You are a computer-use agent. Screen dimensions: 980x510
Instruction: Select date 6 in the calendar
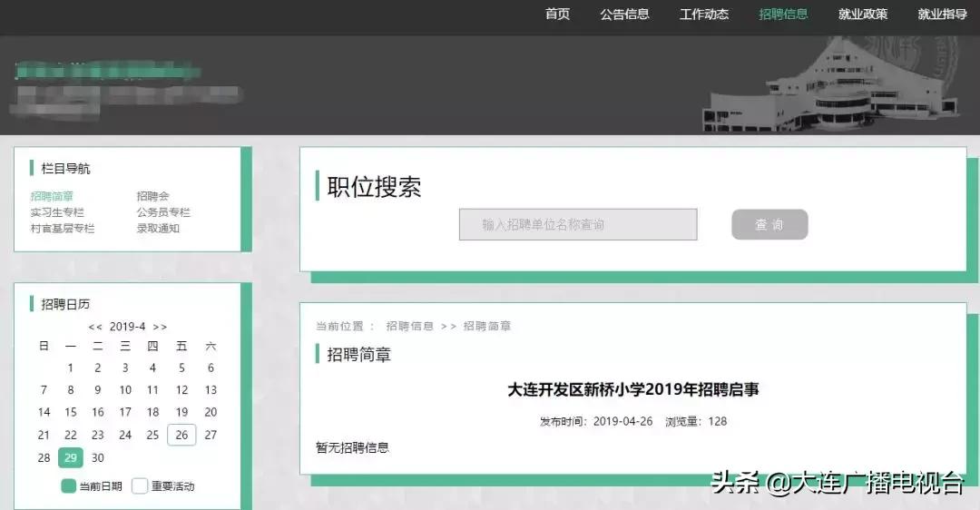point(211,368)
